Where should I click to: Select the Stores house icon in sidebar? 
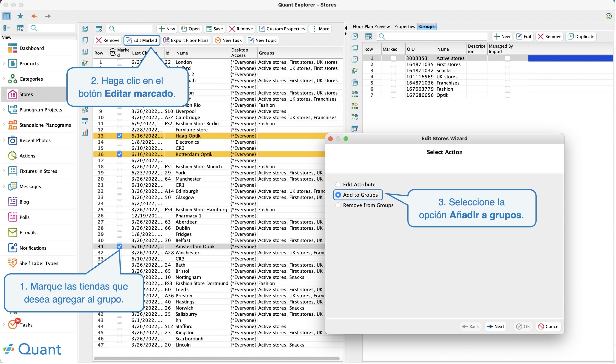click(13, 94)
